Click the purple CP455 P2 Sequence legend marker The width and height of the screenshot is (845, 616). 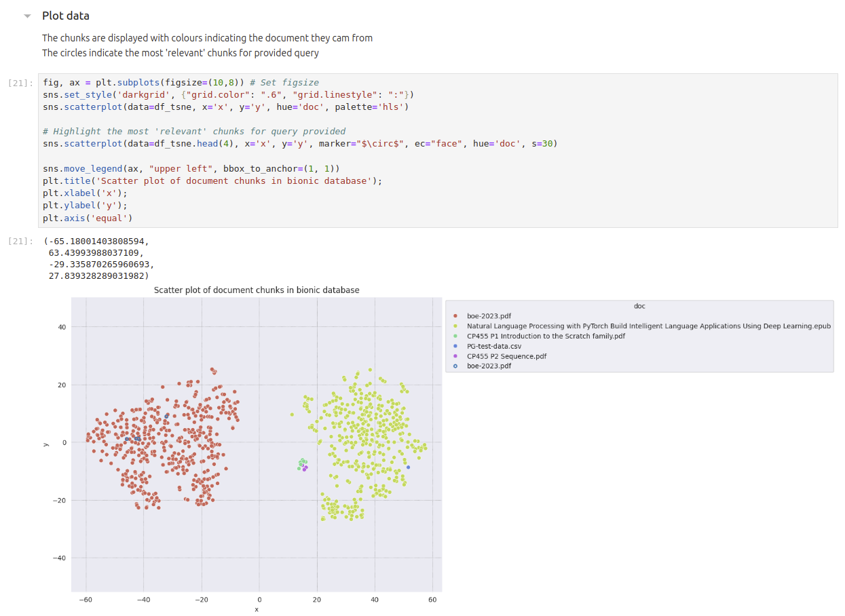(455, 356)
